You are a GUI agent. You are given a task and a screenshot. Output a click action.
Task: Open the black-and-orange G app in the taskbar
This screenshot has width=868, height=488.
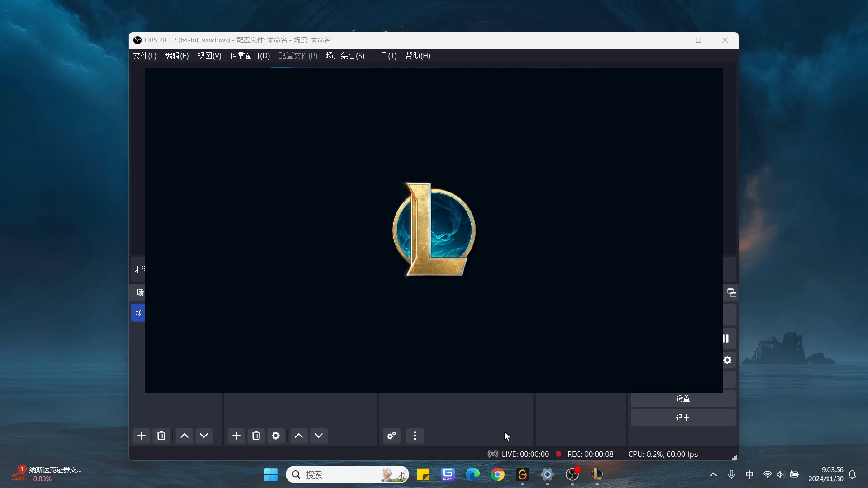coord(523,474)
